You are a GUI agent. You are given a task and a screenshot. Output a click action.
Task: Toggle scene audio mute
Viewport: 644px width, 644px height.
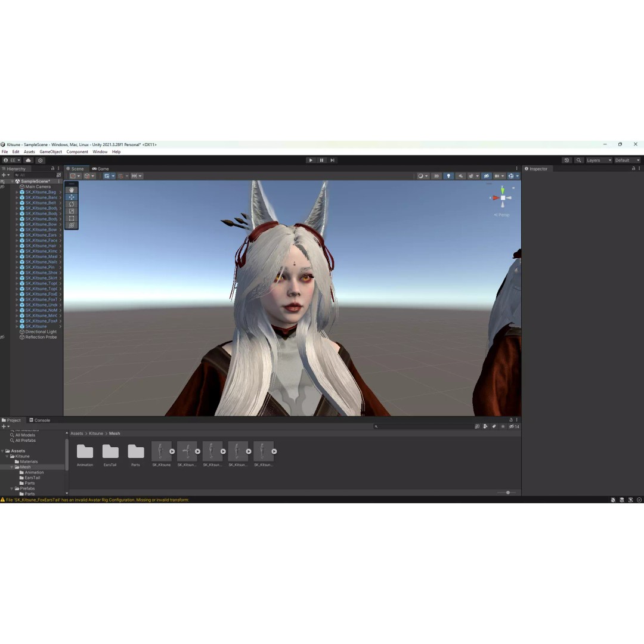click(460, 176)
